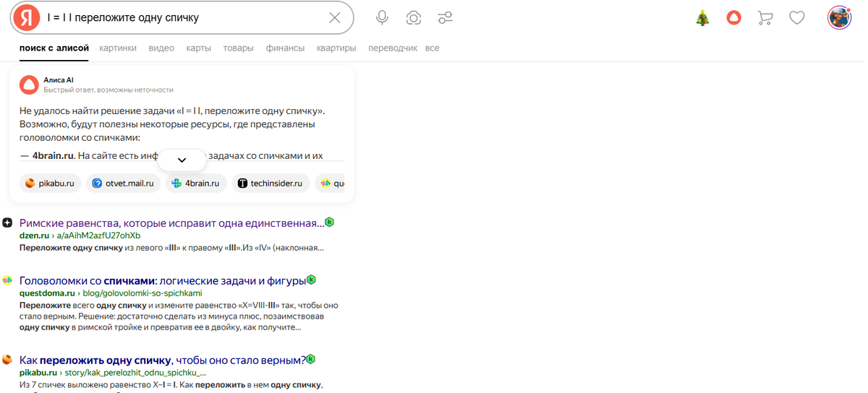The image size is (868, 393).
Task: Switch to 'переводчик' tab
Action: [393, 48]
